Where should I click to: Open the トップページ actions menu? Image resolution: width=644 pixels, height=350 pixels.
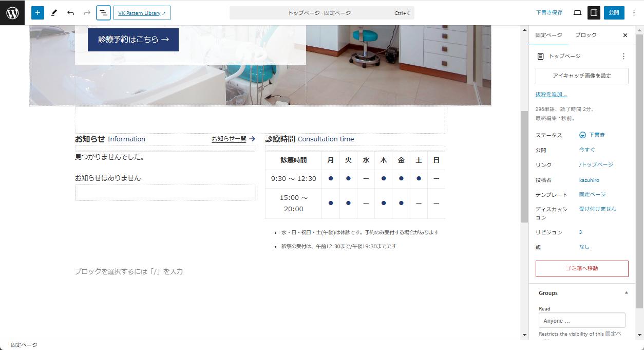[x=623, y=56]
